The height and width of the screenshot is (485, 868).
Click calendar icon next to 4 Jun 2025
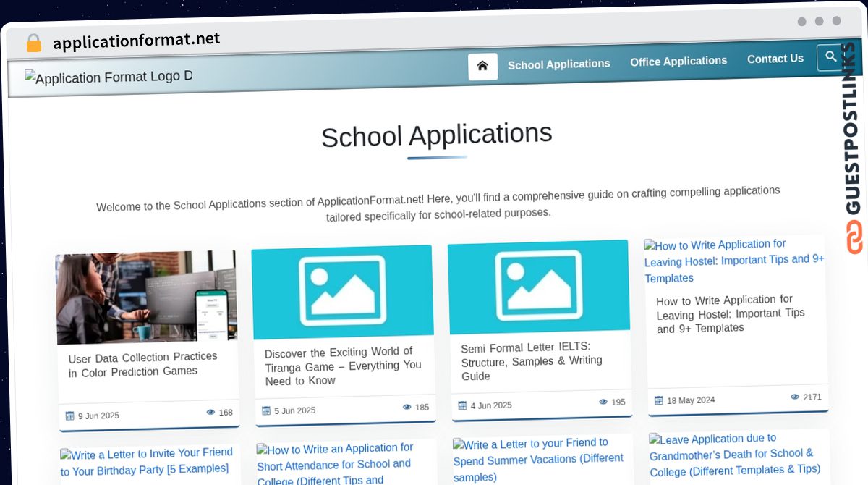point(462,405)
